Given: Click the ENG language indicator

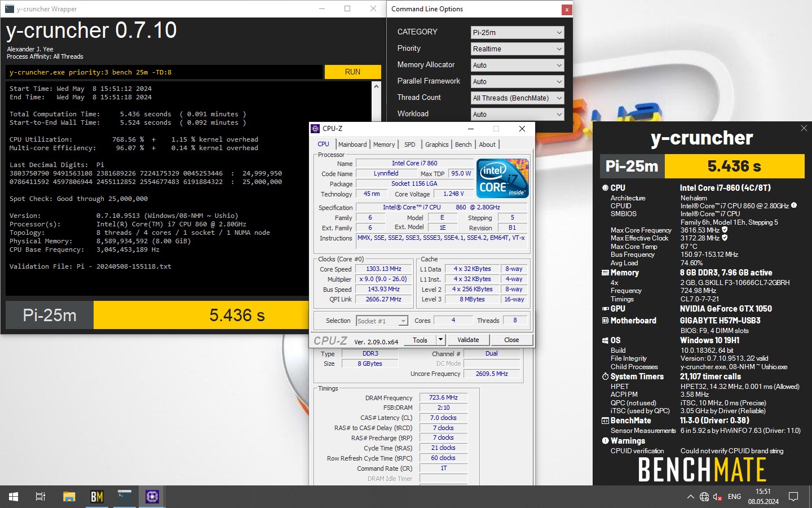Looking at the screenshot, I should click(734, 497).
